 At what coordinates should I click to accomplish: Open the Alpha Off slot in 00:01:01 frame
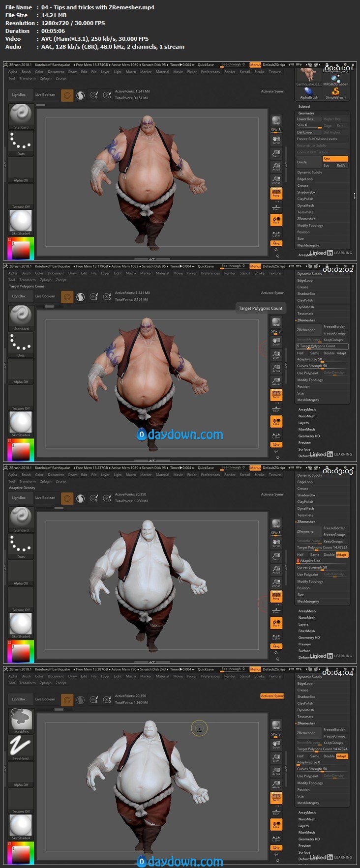point(21,170)
